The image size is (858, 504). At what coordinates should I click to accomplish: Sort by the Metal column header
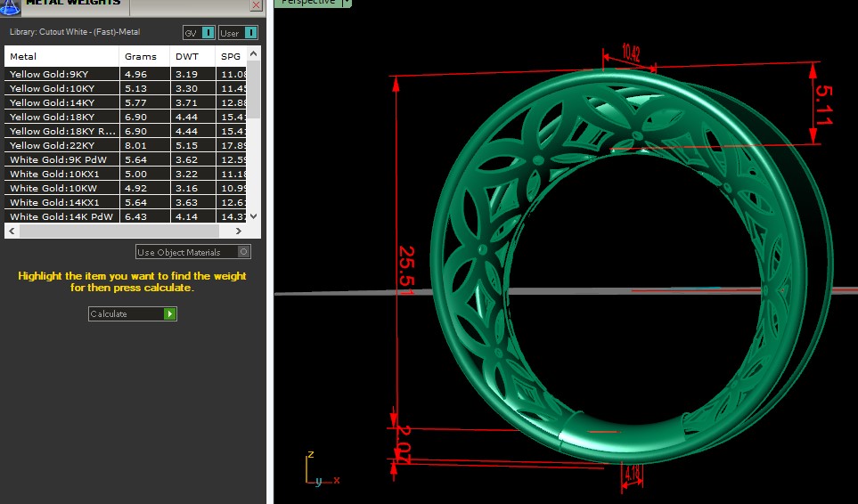pos(62,56)
